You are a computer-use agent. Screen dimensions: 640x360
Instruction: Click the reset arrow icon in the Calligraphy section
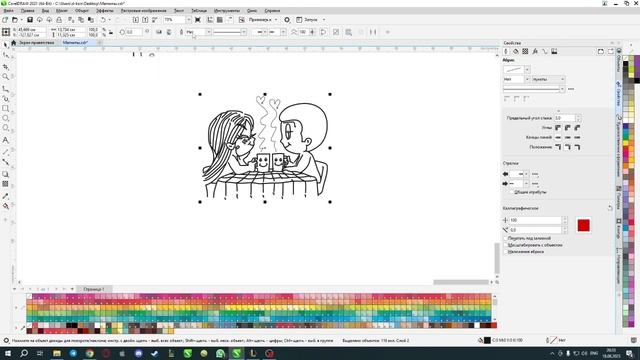coord(610,208)
